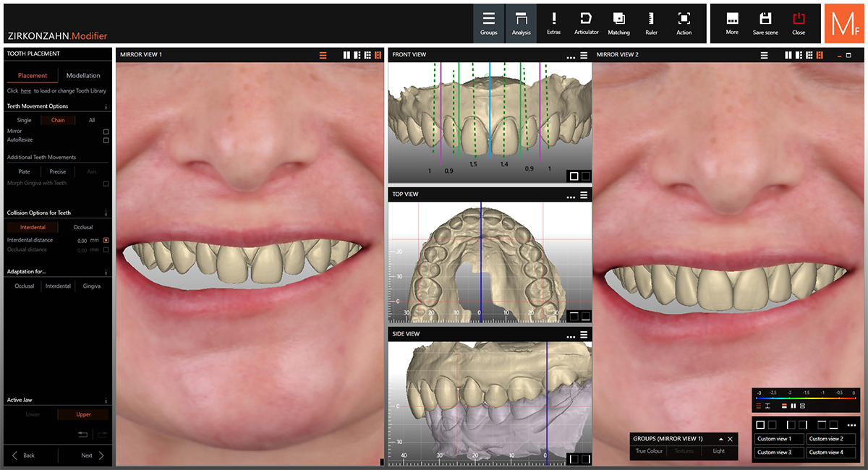The width and height of the screenshot is (868, 470).
Task: Switch to the Modellation tab
Action: coord(83,76)
